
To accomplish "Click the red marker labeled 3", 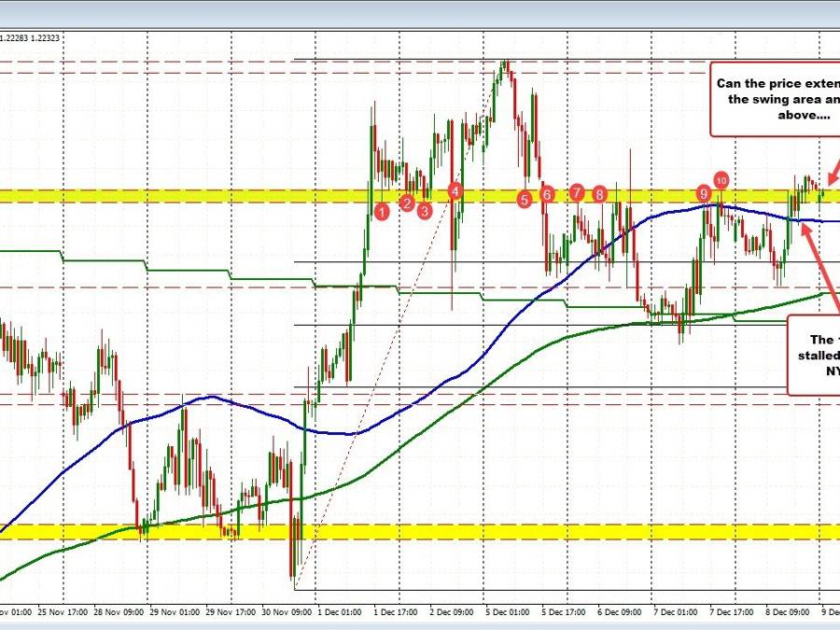I will [x=425, y=211].
